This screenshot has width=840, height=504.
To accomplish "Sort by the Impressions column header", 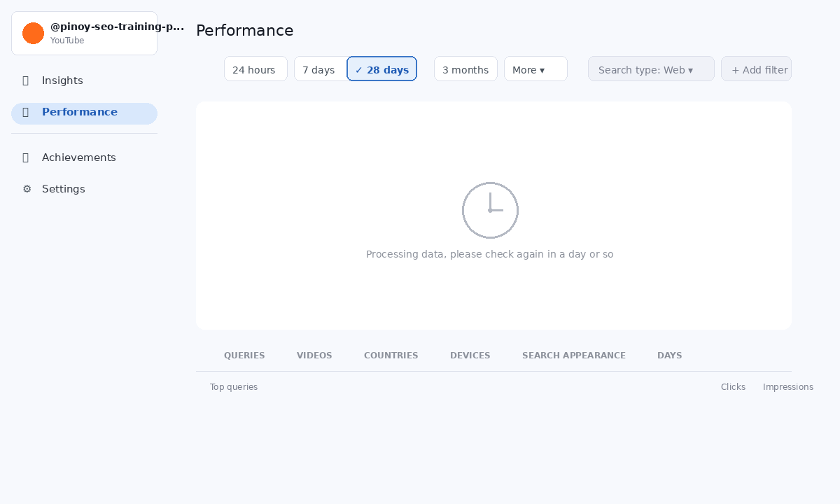I will 787,387.
